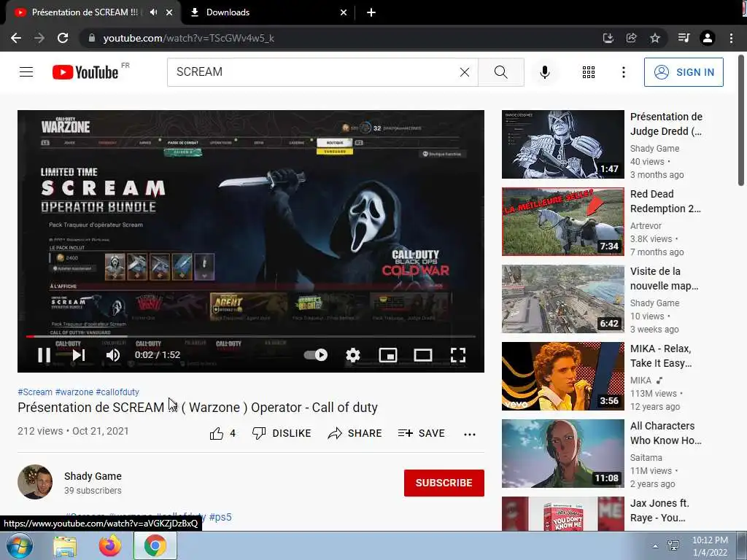Viewport: 747px width, 560px height.
Task: Open MIKA - Relax, Take It Easy thumbnail
Action: (x=562, y=376)
